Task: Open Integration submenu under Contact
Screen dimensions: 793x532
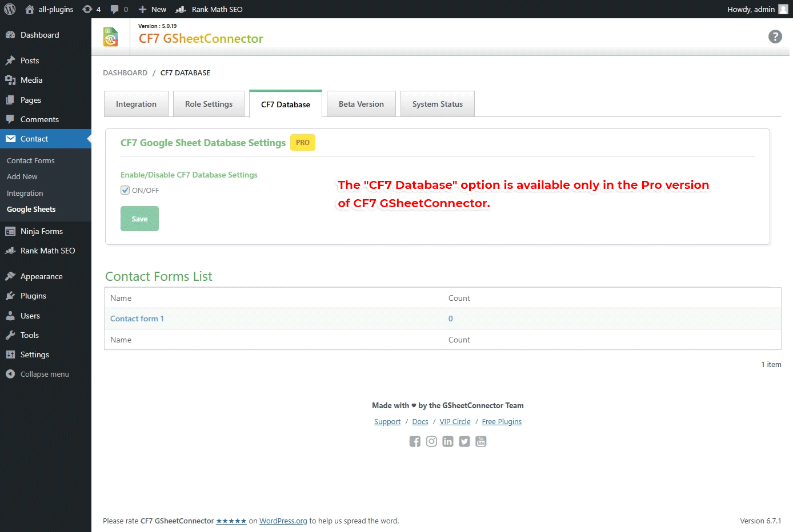Action: [x=25, y=193]
